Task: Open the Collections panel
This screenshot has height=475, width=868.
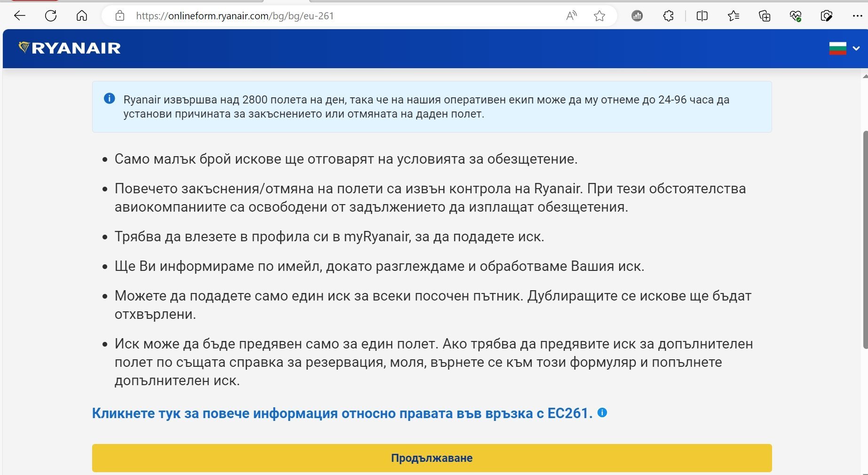Action: 765,16
